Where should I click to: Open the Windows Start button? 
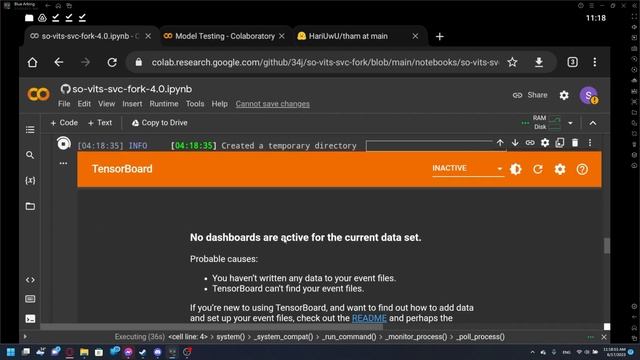point(11,352)
